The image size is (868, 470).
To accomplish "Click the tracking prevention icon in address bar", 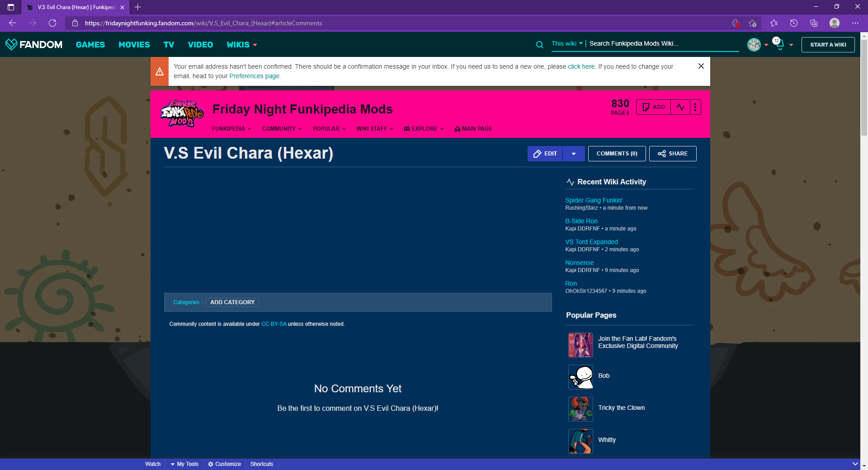I will 736,23.
